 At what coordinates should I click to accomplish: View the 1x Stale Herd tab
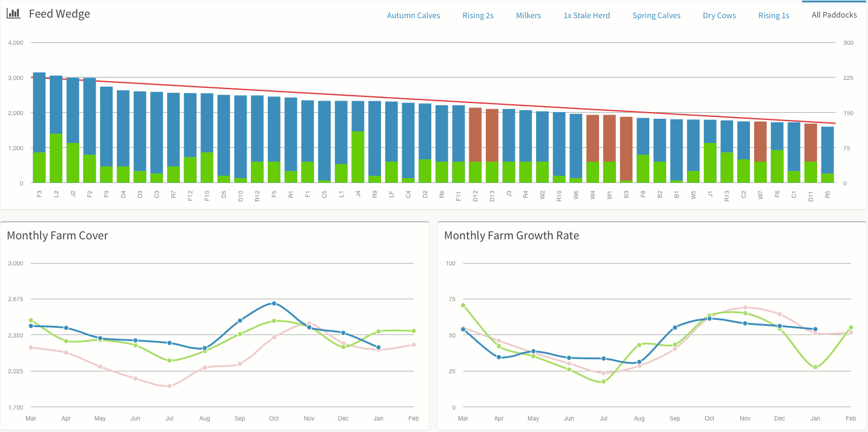tap(586, 15)
